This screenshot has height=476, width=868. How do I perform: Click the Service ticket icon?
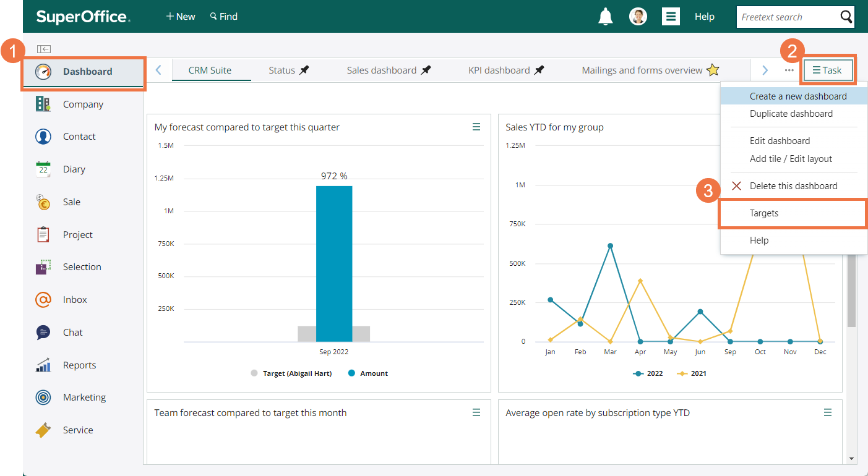43,430
